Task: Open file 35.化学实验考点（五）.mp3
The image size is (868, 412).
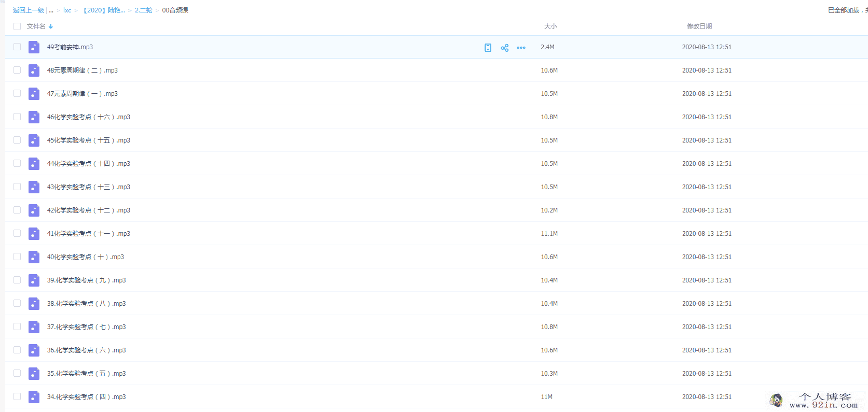Action: click(x=87, y=374)
